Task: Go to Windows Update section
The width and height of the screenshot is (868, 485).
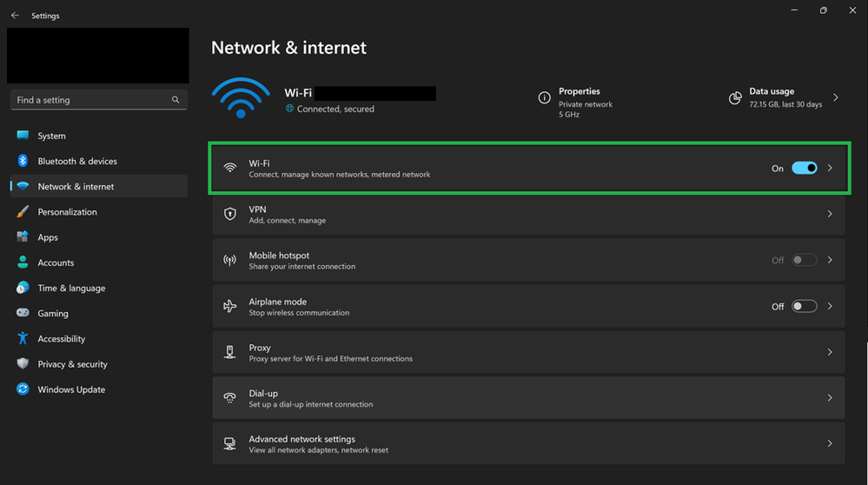Action: pyautogui.click(x=71, y=389)
